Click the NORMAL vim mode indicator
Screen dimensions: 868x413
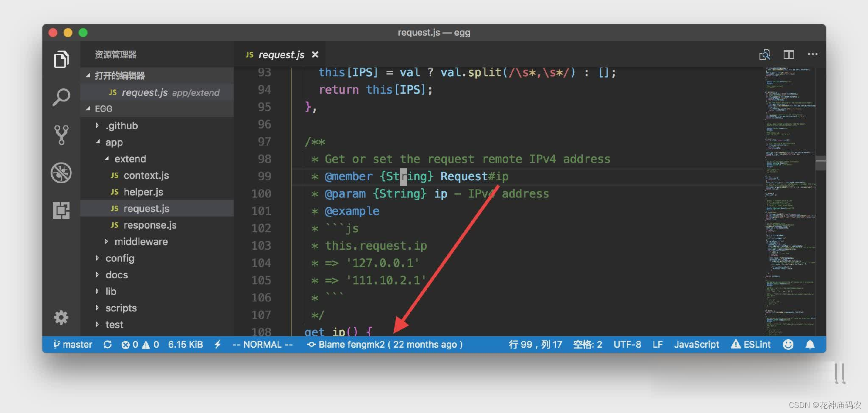[262, 344]
